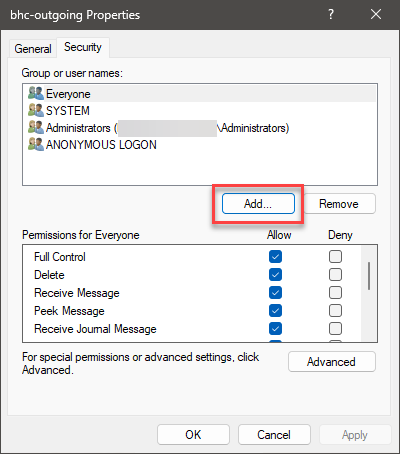Open the Security tab
The width and height of the screenshot is (400, 454).
[x=83, y=47]
